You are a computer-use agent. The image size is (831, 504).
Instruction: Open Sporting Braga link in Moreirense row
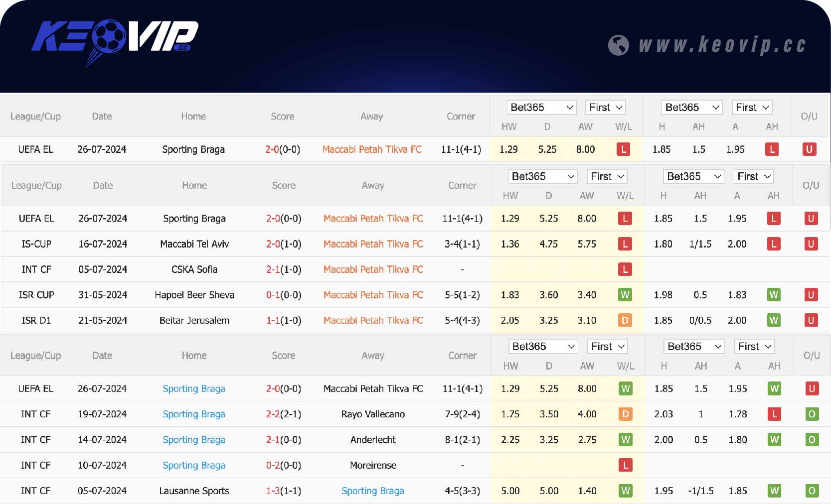pos(194,465)
